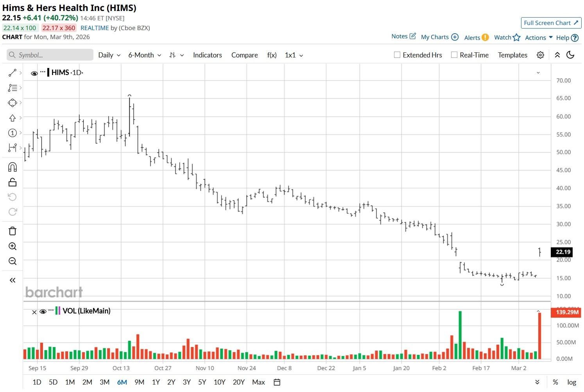
Task: Select the 3M range tab
Action: (x=104, y=382)
